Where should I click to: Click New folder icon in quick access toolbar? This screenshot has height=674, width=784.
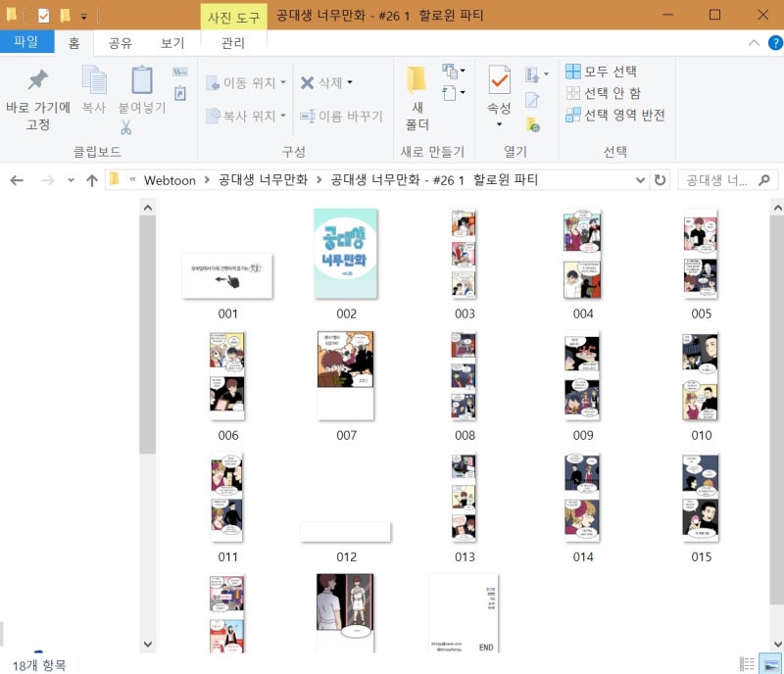point(65,16)
